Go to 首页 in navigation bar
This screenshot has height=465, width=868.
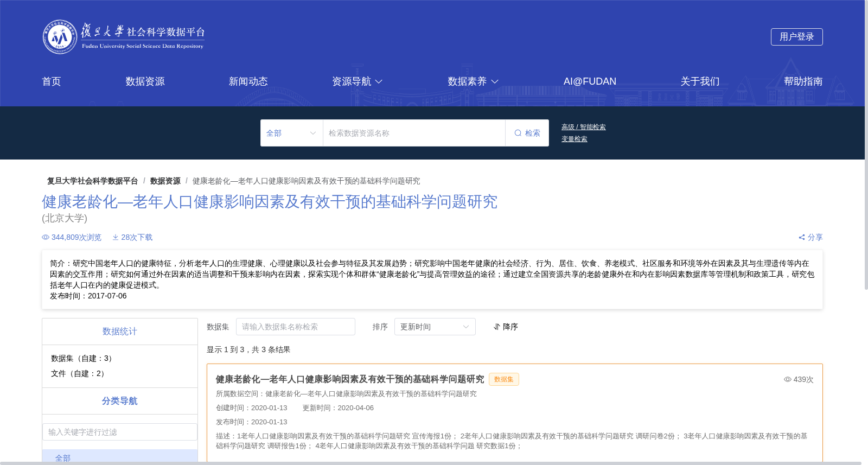[52, 81]
